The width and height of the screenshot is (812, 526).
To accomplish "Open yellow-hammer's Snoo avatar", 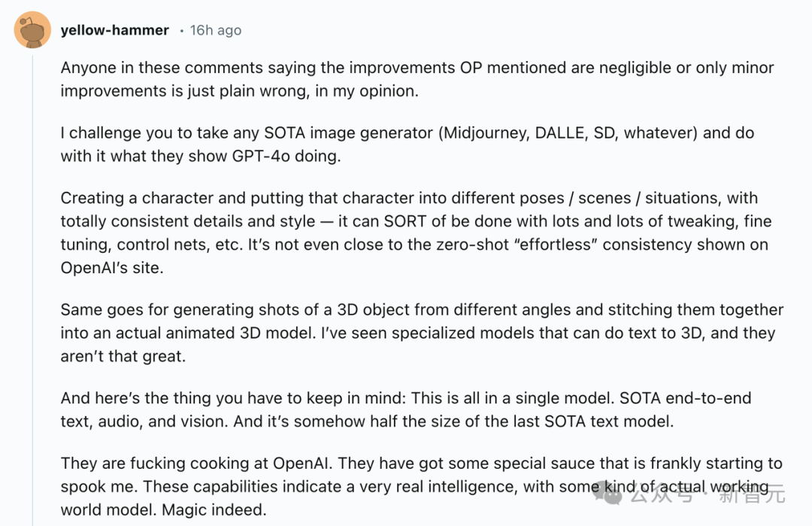I will click(x=32, y=30).
